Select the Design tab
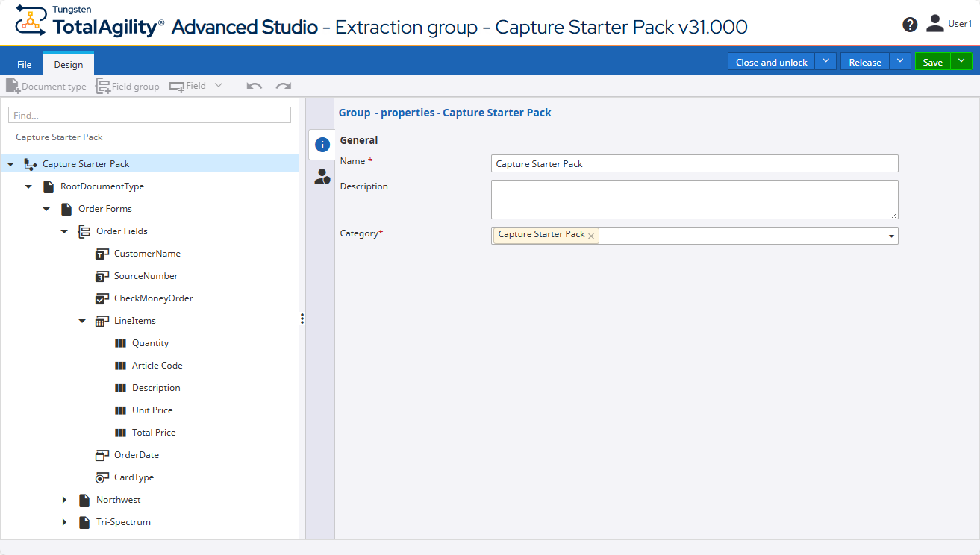The image size is (980, 555). click(x=67, y=63)
